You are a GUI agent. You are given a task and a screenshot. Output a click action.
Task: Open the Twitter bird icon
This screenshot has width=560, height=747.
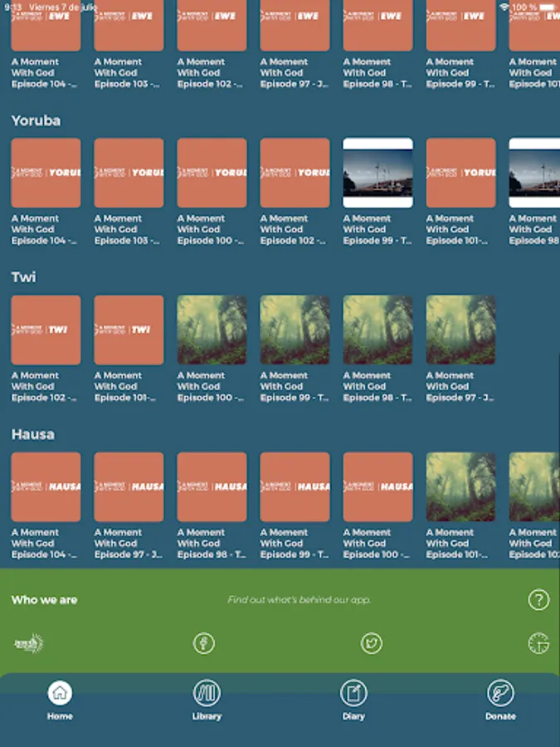(x=372, y=643)
